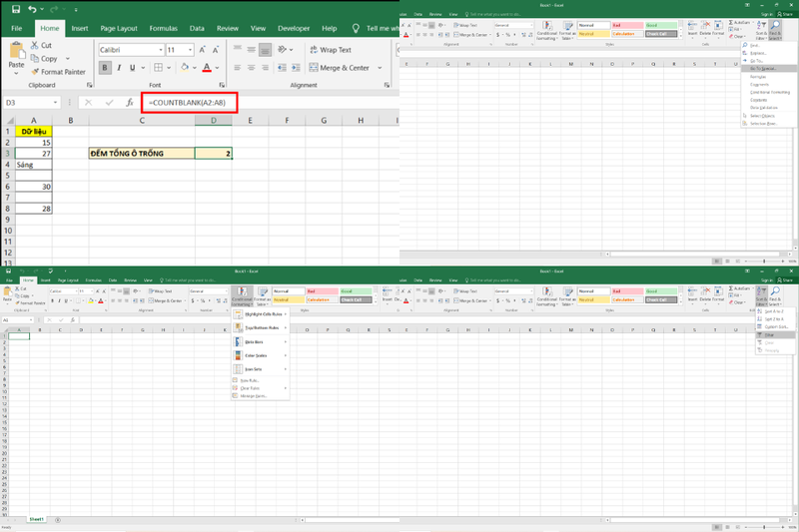Click Merge & Center in the COUNTBLANK window

[340, 68]
